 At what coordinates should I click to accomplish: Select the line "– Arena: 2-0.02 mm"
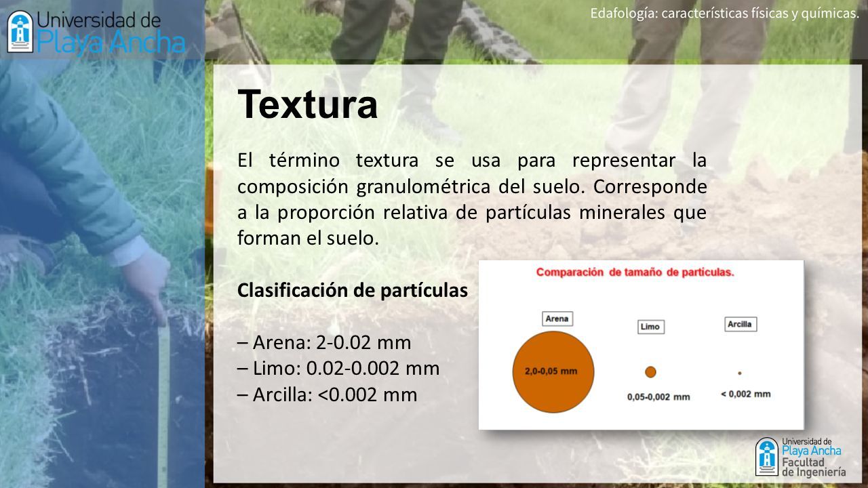[325, 343]
